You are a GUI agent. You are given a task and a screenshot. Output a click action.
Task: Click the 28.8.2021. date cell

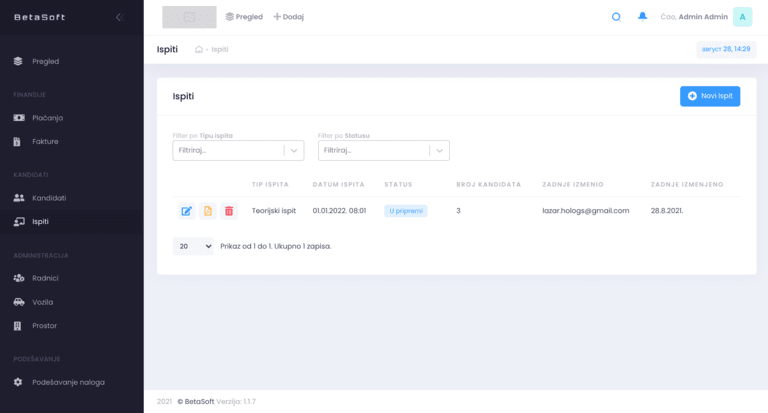pyautogui.click(x=667, y=211)
